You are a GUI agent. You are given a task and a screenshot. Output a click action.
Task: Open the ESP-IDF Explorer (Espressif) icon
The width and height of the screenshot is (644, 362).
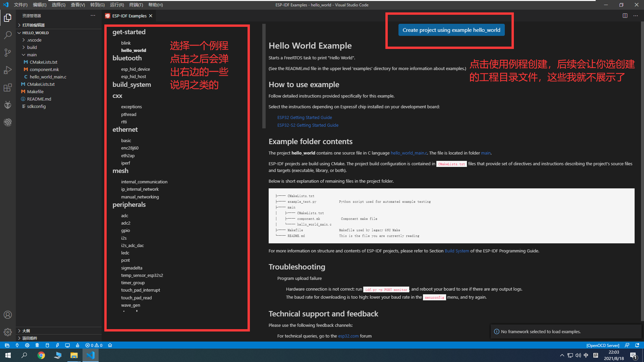tap(8, 122)
